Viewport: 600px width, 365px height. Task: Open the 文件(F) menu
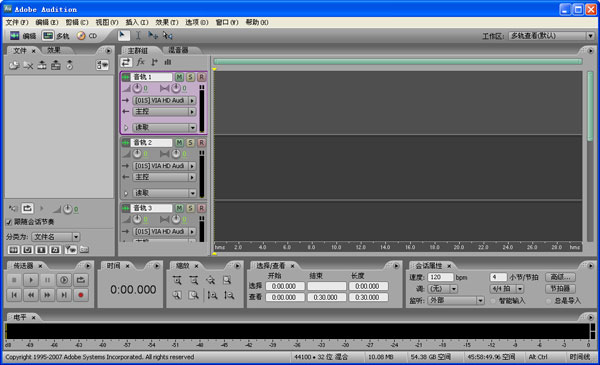click(17, 23)
